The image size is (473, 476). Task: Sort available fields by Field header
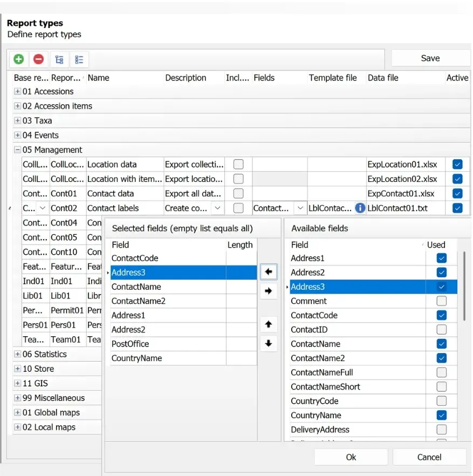click(358, 244)
